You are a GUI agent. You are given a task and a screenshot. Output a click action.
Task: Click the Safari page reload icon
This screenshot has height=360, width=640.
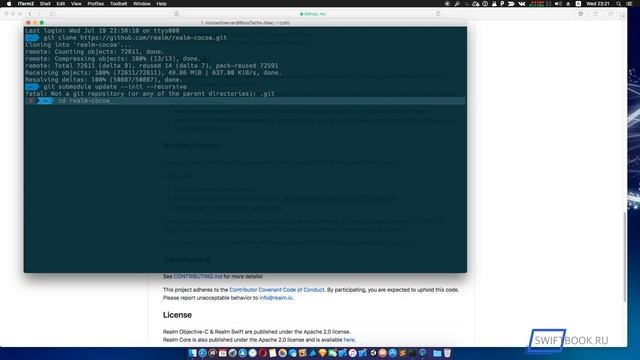(438, 13)
